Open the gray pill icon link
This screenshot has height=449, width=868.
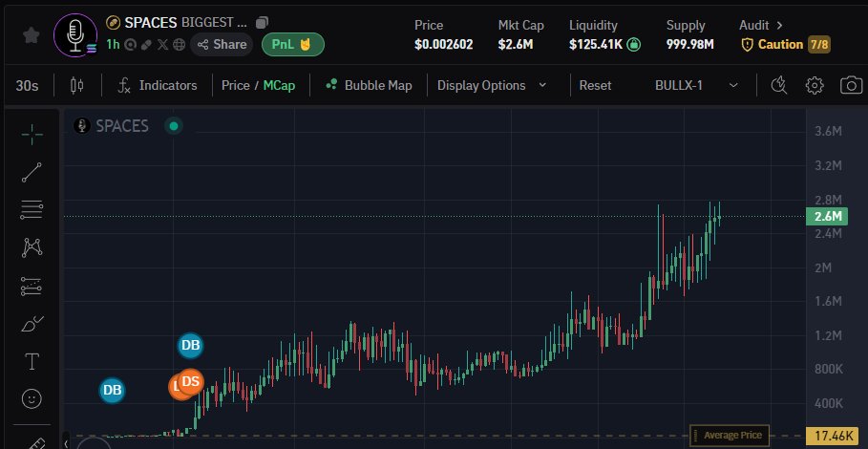click(146, 45)
